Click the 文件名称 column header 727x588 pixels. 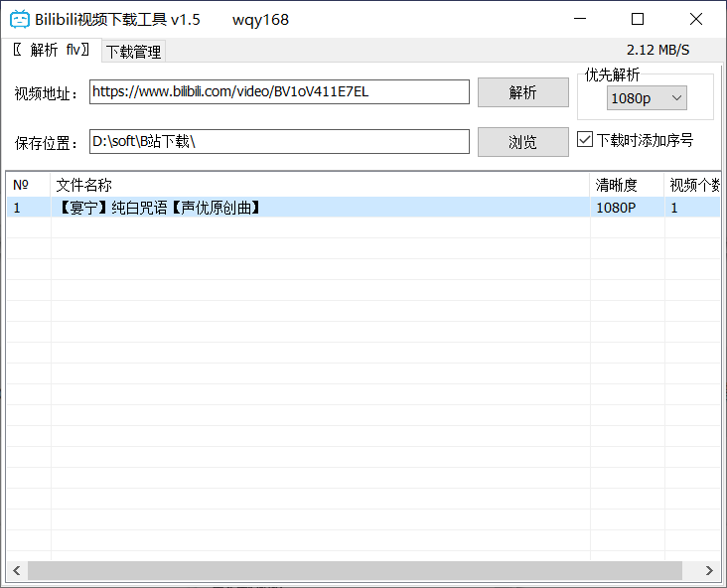pyautogui.click(x=320, y=185)
